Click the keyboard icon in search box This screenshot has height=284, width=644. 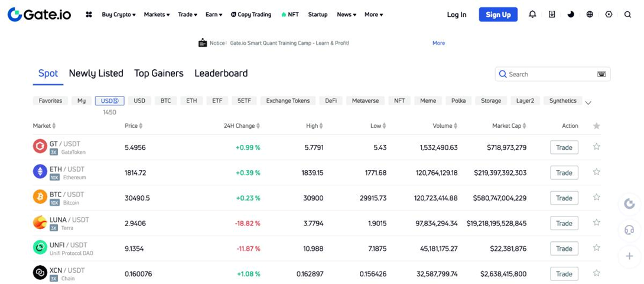(601, 74)
